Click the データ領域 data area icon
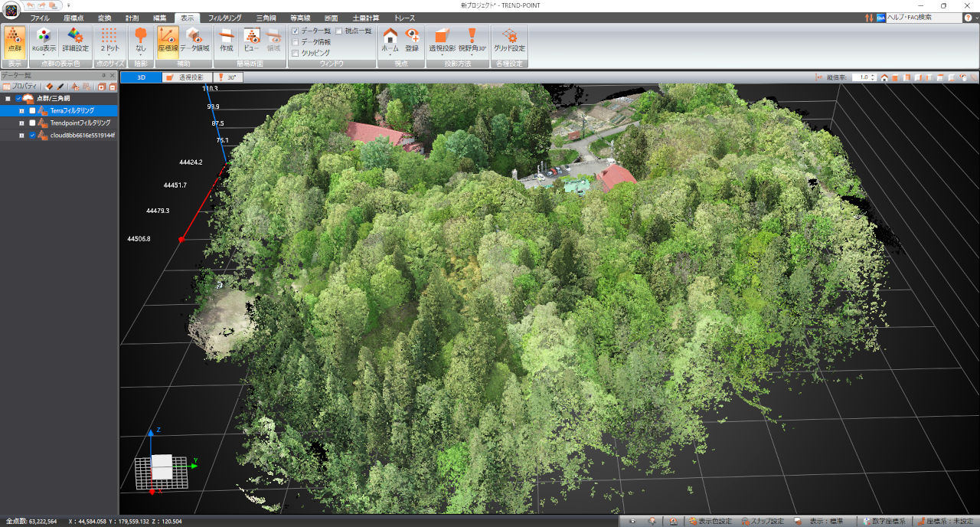The width and height of the screenshot is (980, 527). pyautogui.click(x=194, y=39)
